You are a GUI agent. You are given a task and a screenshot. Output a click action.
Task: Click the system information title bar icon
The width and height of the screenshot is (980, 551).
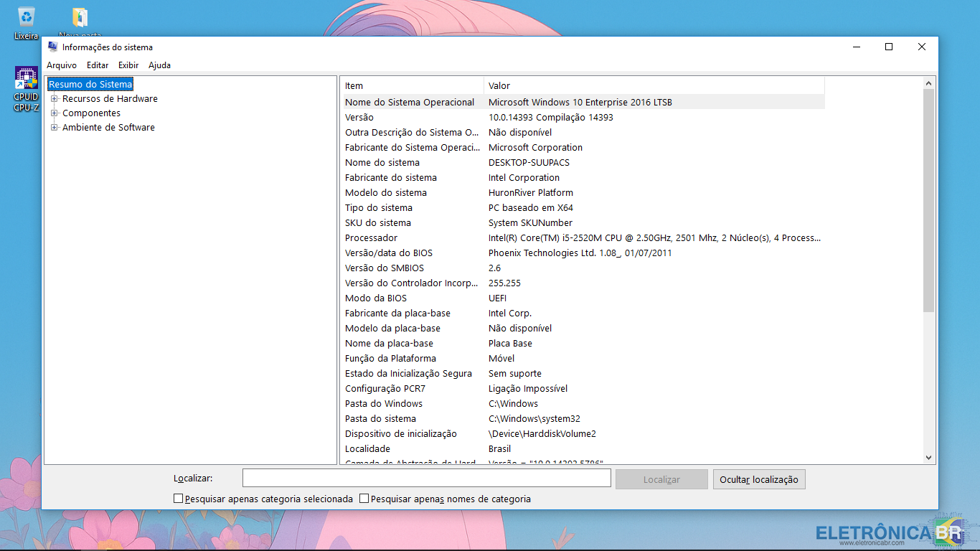(x=53, y=47)
